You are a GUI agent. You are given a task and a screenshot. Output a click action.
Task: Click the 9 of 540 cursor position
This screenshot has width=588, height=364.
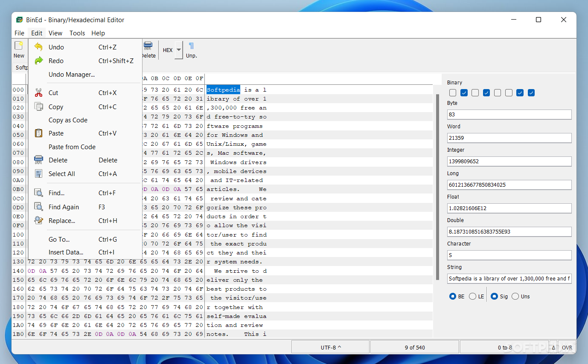(415, 347)
